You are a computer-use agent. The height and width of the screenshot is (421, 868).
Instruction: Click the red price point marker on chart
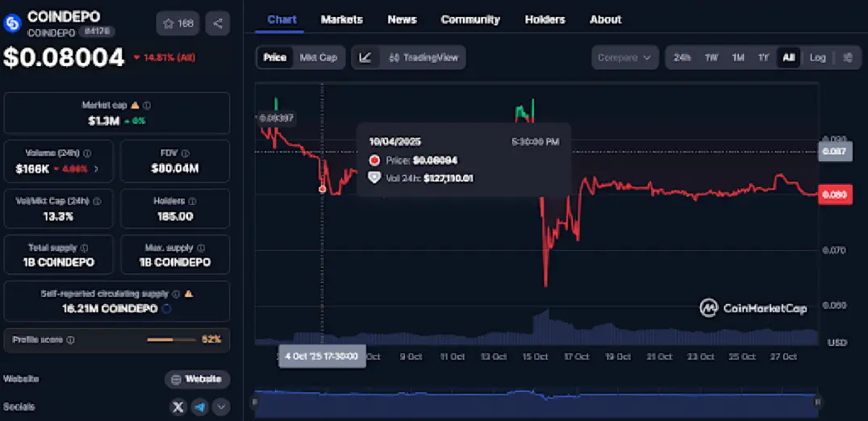point(322,190)
